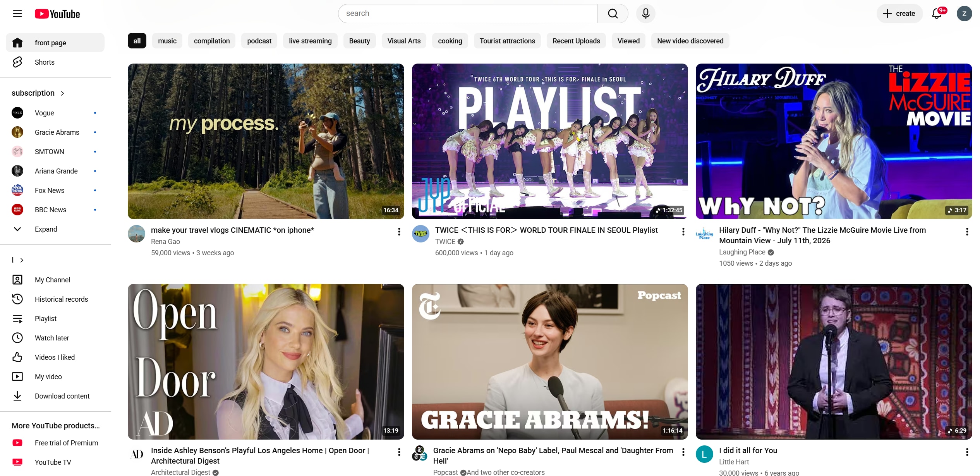The image size is (980, 476).
Task: Open Free trial of Premium
Action: pyautogui.click(x=55, y=443)
